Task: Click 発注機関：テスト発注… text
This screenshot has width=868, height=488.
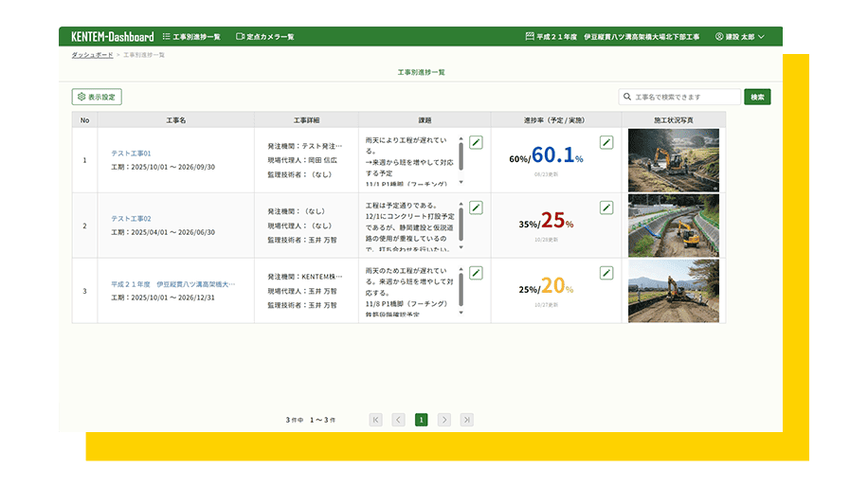Action: click(305, 146)
